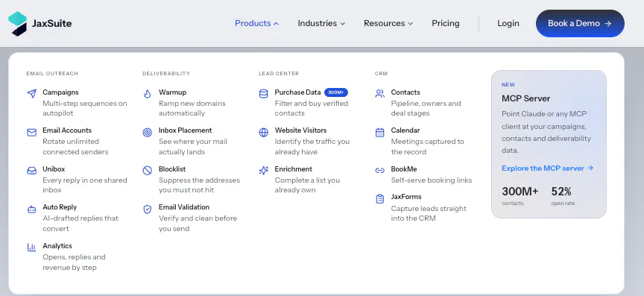The width and height of the screenshot is (644, 296).
Task: Expand the Resources dropdown chevron
Action: (x=410, y=24)
